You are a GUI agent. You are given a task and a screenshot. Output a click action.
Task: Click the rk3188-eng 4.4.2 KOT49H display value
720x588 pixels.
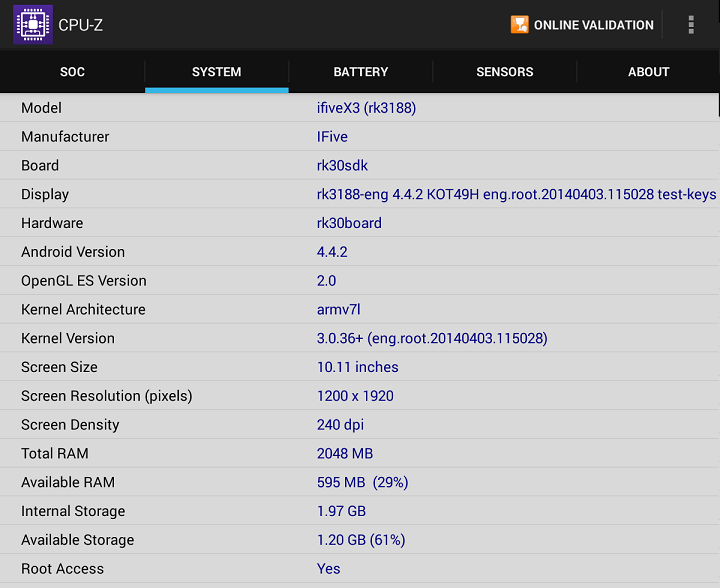[517, 195]
